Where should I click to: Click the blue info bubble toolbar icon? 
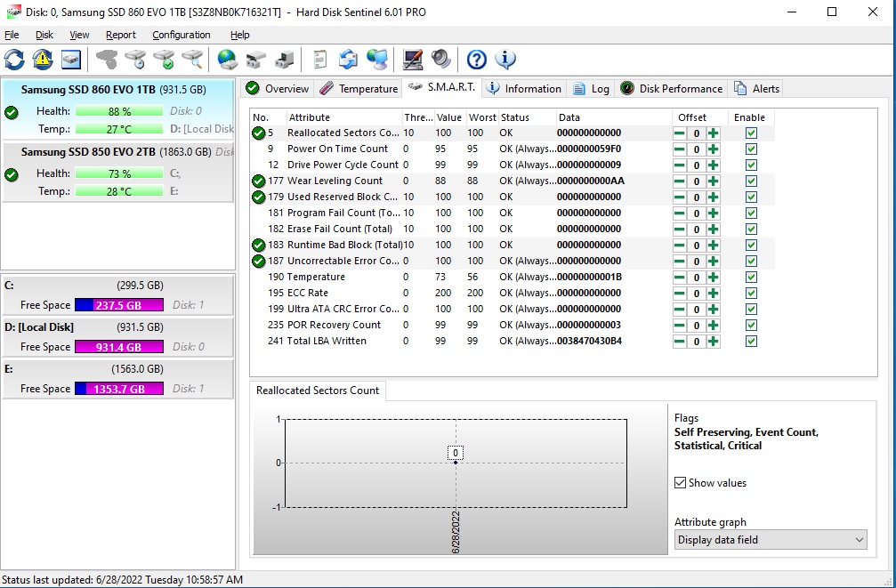(505, 60)
